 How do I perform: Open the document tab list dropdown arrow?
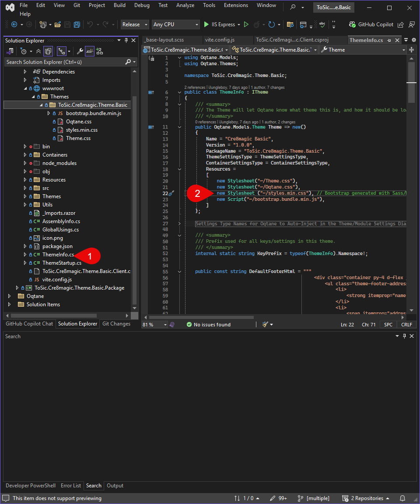(406, 40)
